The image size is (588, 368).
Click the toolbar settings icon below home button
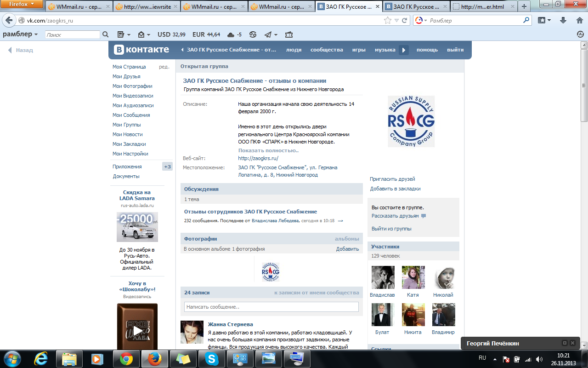(580, 34)
